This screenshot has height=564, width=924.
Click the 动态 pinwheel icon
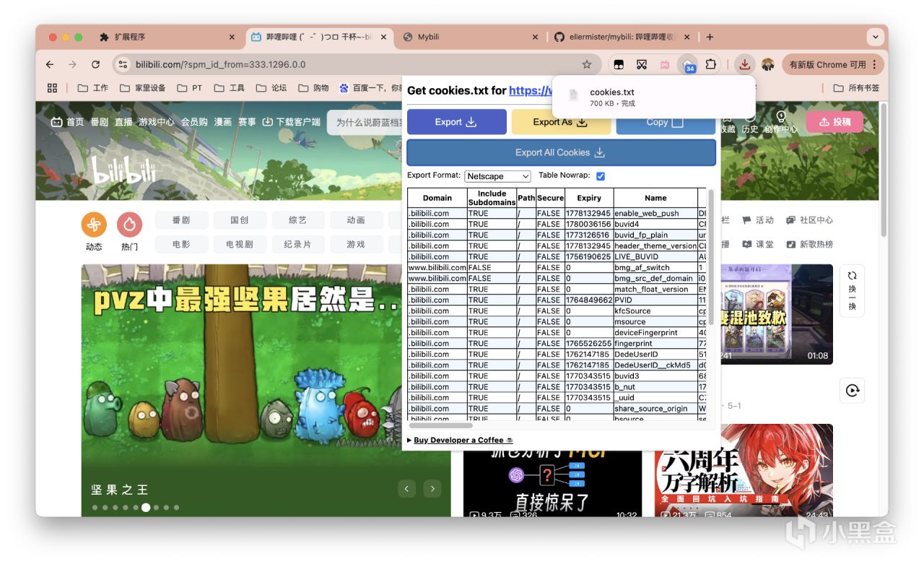94,225
